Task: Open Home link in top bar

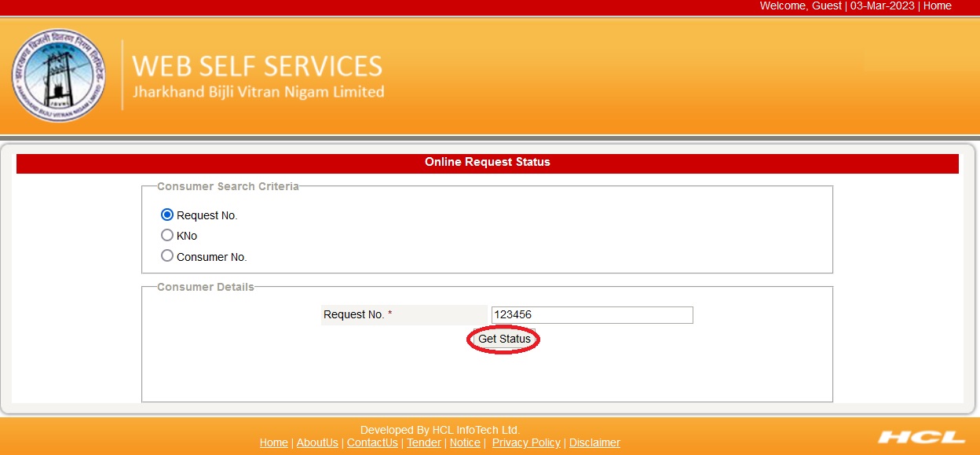Action: click(x=937, y=6)
